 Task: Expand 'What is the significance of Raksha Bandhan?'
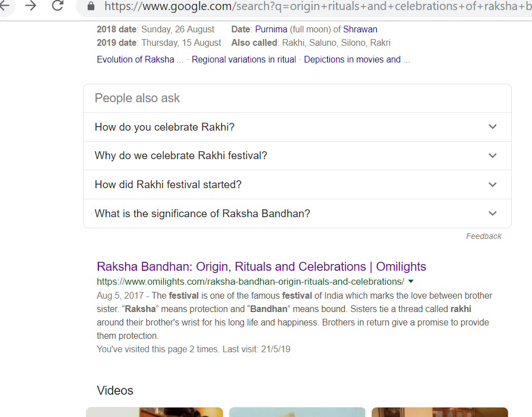point(297,213)
